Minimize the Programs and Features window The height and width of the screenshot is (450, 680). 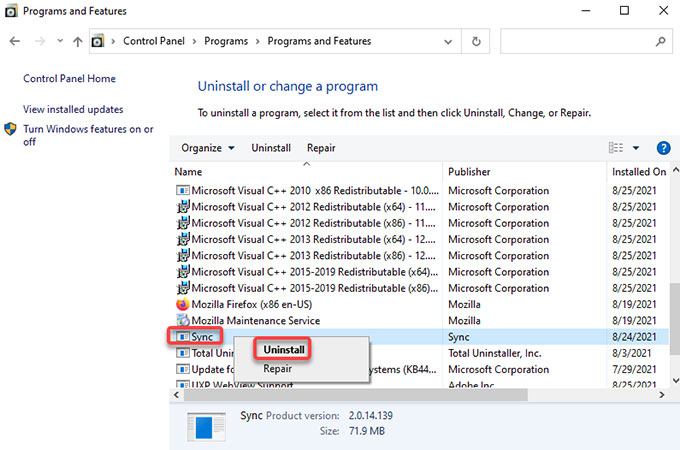(x=586, y=10)
